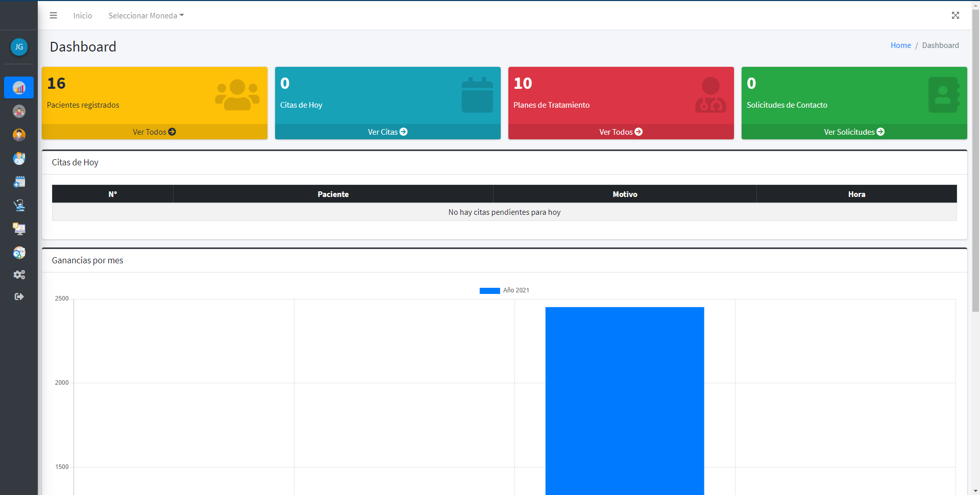
Task: Click the blue bar in earnings chart
Action: tap(624, 398)
